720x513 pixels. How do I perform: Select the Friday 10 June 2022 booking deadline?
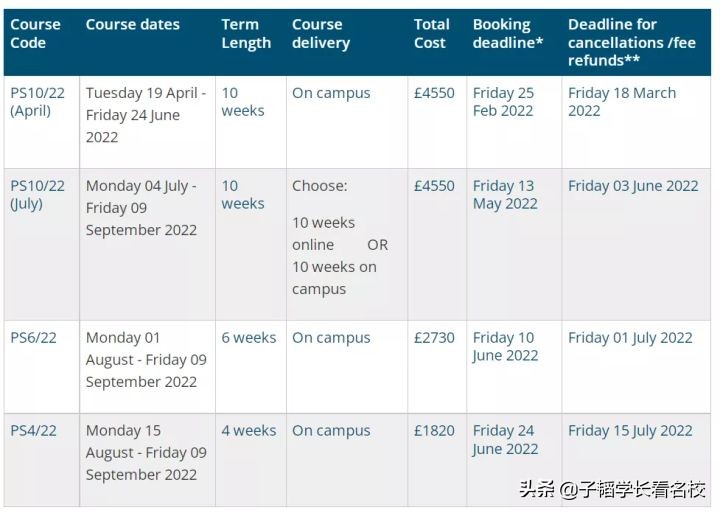504,346
